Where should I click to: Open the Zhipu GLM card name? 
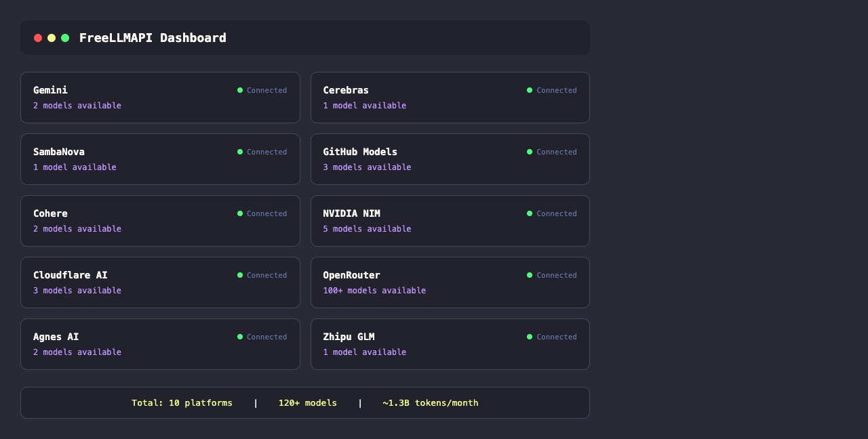[x=349, y=337]
